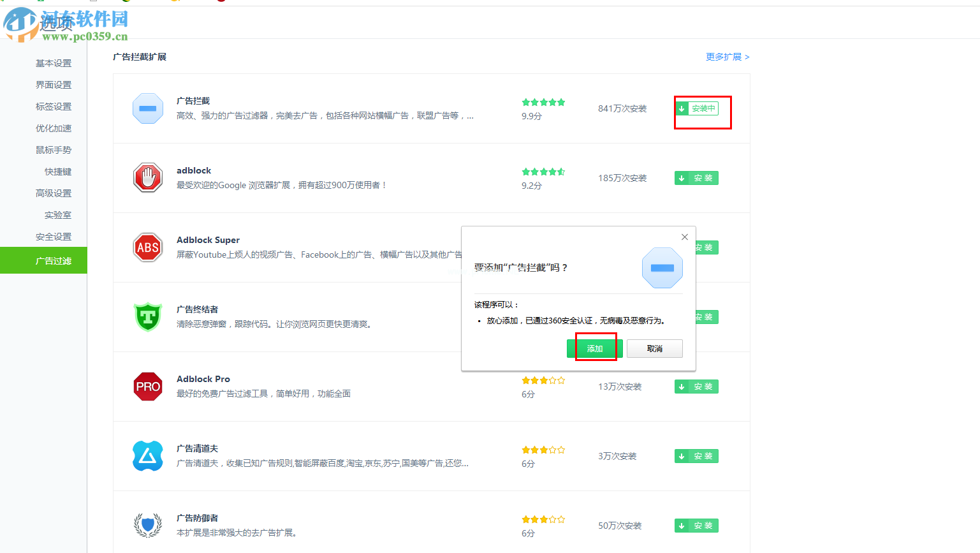
Task: Close the add extension dialog
Action: (x=685, y=237)
